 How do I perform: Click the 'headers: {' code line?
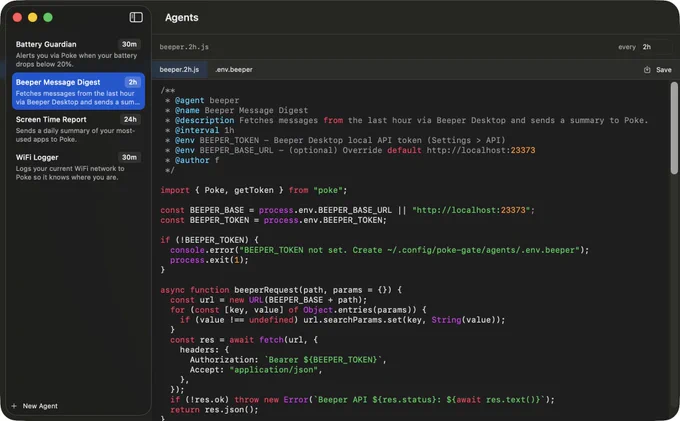(x=204, y=349)
